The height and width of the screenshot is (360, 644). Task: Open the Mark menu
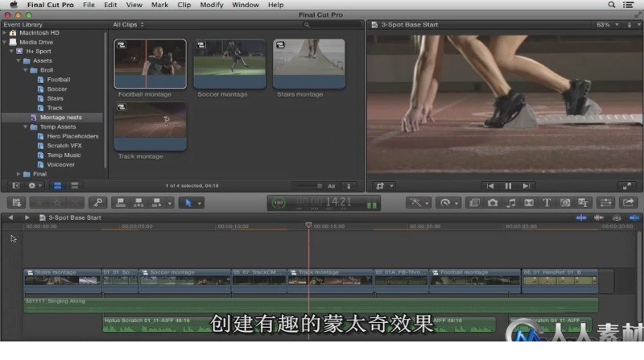pos(159,5)
